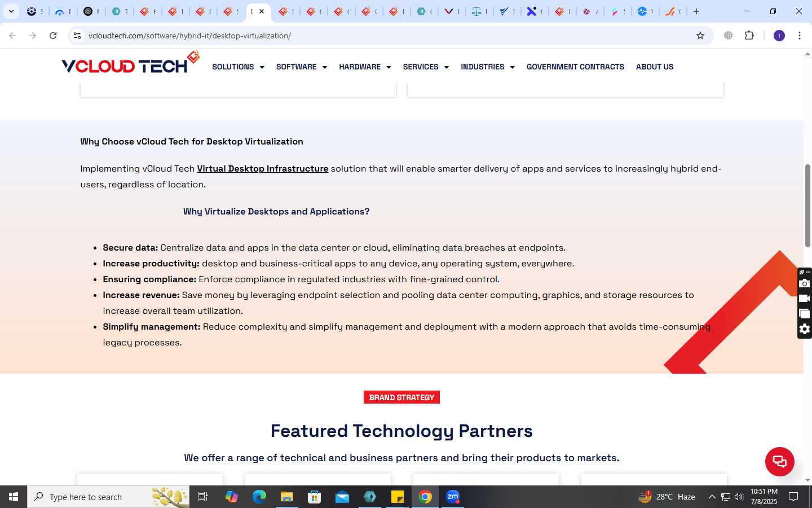The image size is (812, 508).
Task: Click the scroll-down arrow of the scrollbar
Action: pos(807,480)
